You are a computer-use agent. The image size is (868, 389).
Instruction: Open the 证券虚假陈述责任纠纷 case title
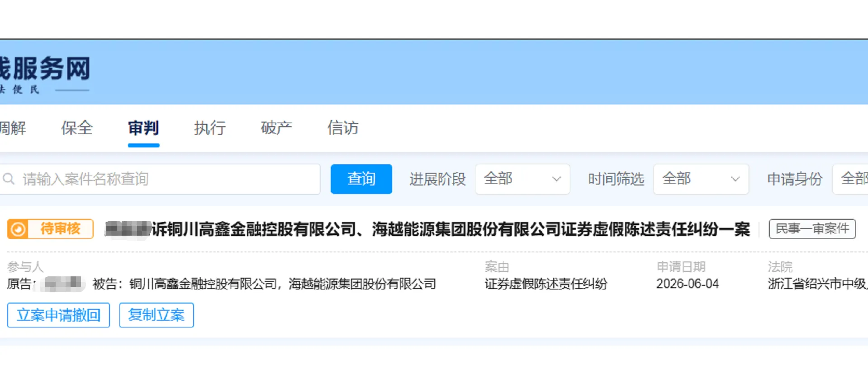tap(427, 229)
